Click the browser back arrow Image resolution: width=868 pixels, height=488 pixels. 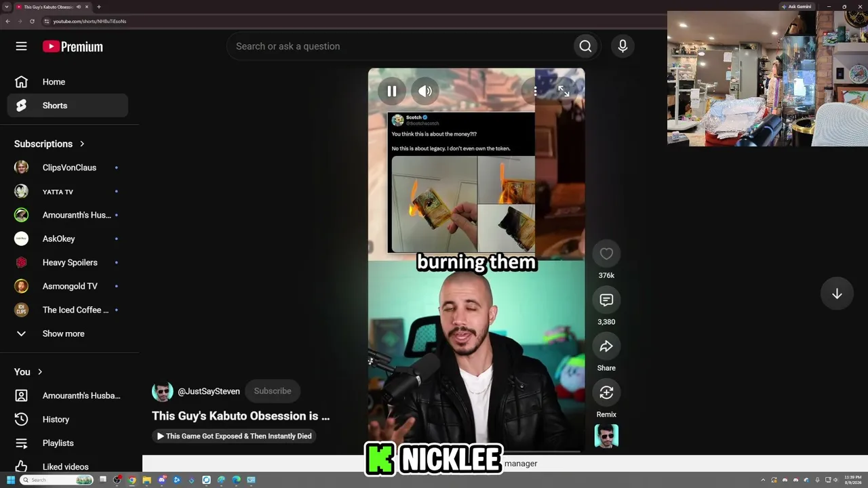7,21
